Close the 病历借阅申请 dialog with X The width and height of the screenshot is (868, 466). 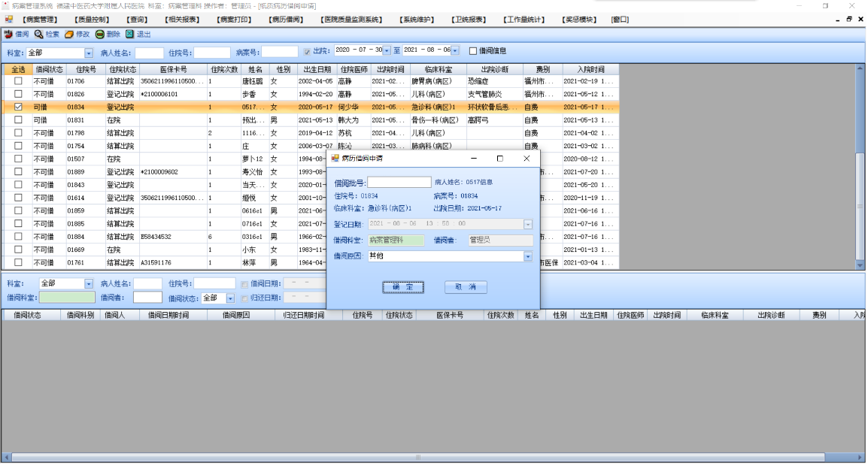coord(526,159)
